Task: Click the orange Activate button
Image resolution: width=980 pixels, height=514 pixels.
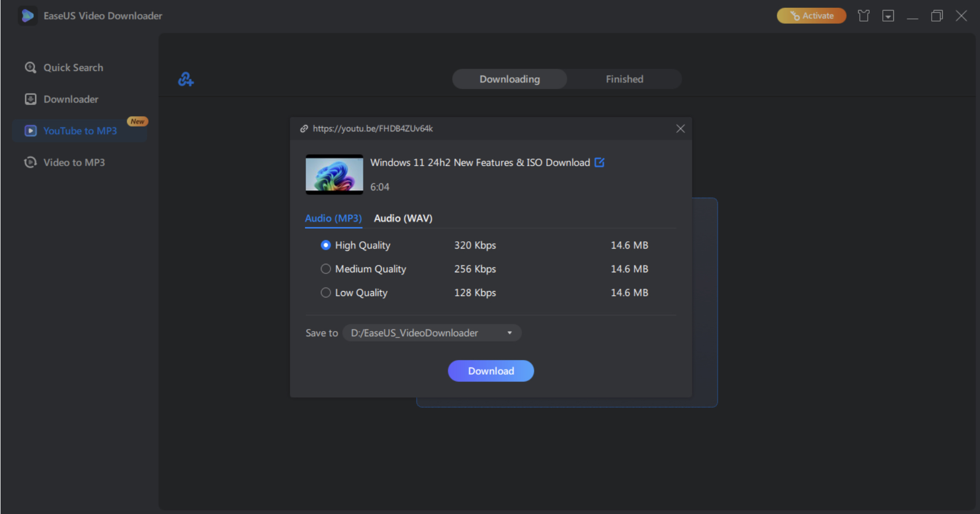Action: (811, 16)
